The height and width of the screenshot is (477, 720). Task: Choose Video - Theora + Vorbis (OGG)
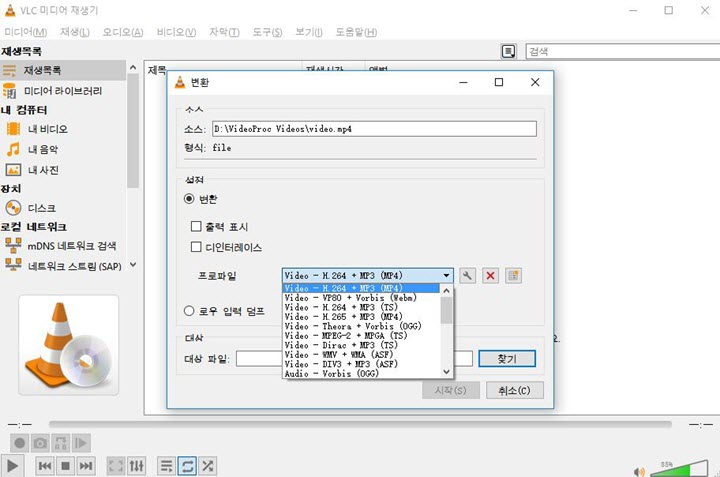tap(361, 326)
